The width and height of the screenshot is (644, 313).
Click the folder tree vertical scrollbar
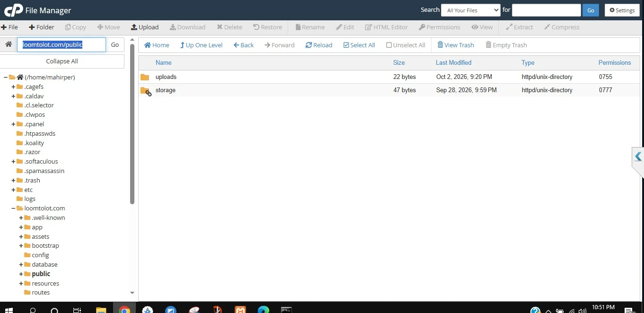(132, 124)
